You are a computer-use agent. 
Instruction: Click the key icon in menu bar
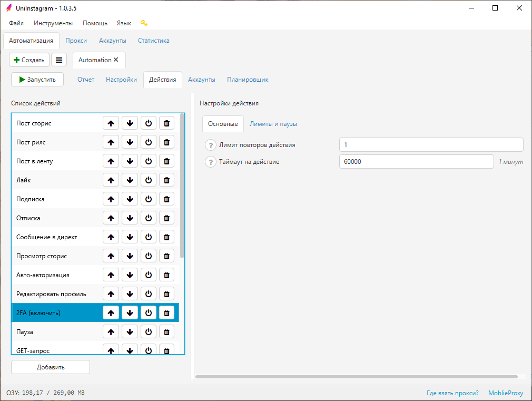pos(144,23)
